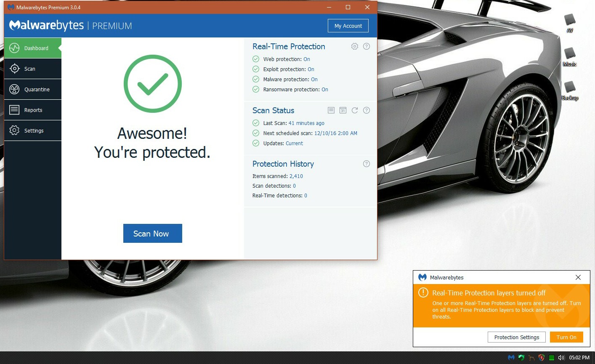The height and width of the screenshot is (364, 595).
Task: Click help icon beside Protection History heading
Action: click(367, 164)
